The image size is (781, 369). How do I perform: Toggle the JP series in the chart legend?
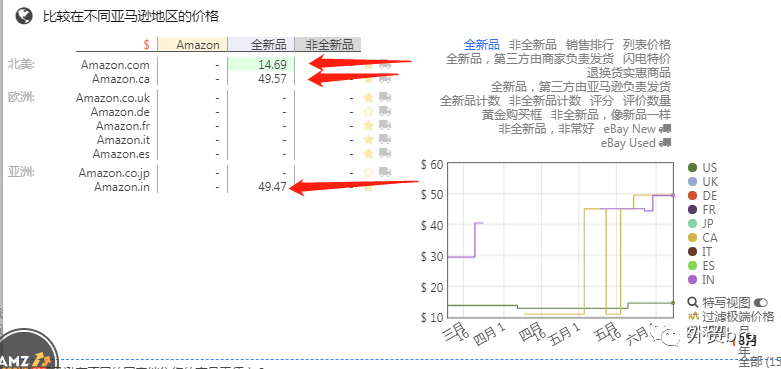click(702, 224)
